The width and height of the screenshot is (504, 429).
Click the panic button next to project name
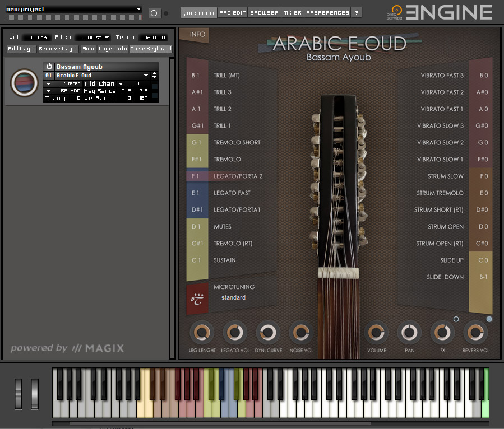(155, 13)
